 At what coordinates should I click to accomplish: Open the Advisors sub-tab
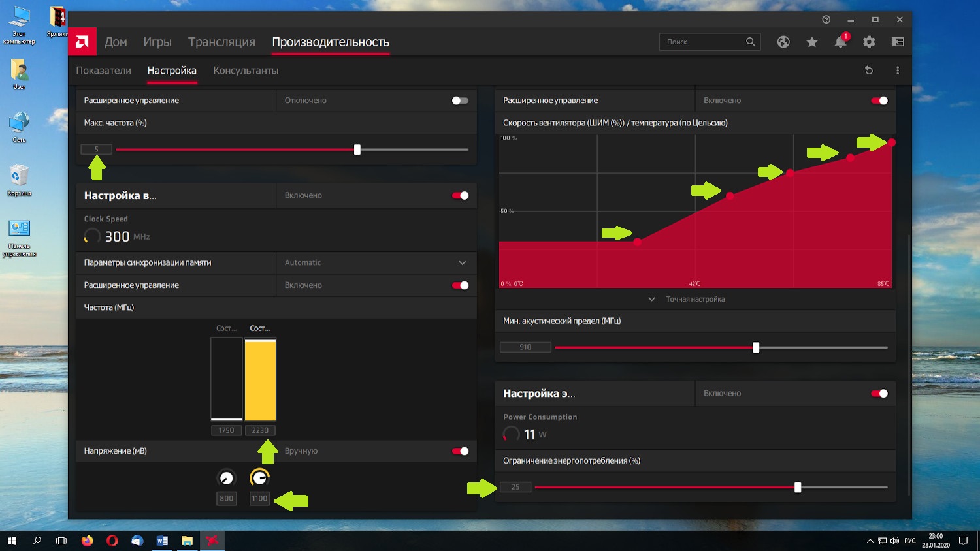click(x=246, y=71)
